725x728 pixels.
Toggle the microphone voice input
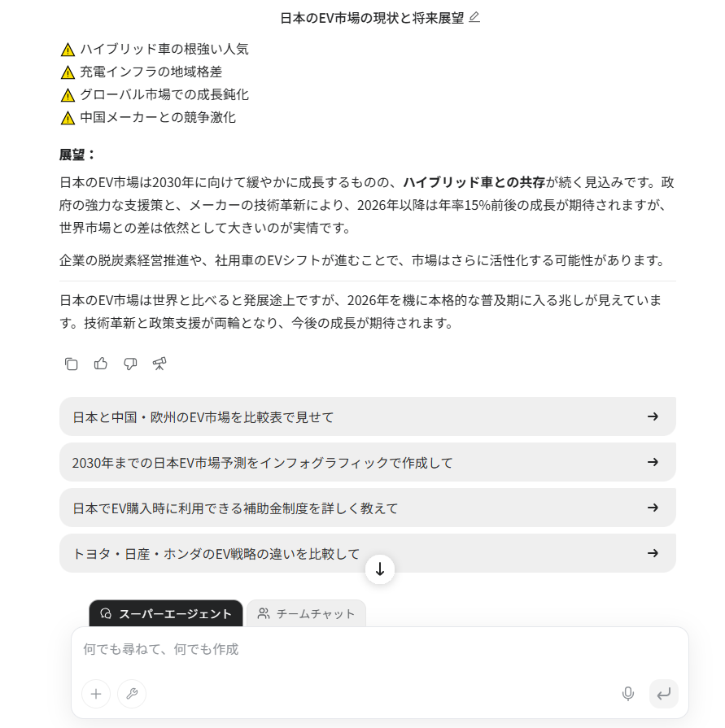[627, 694]
